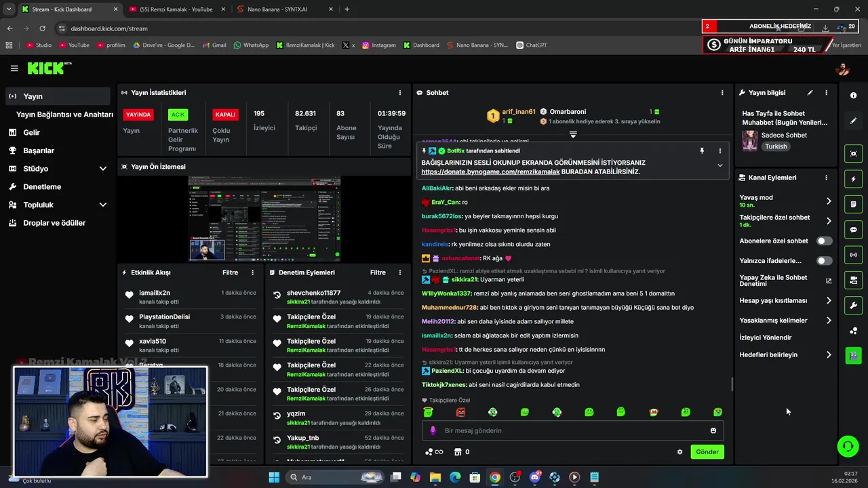Open the info icon in right rail

853,96
